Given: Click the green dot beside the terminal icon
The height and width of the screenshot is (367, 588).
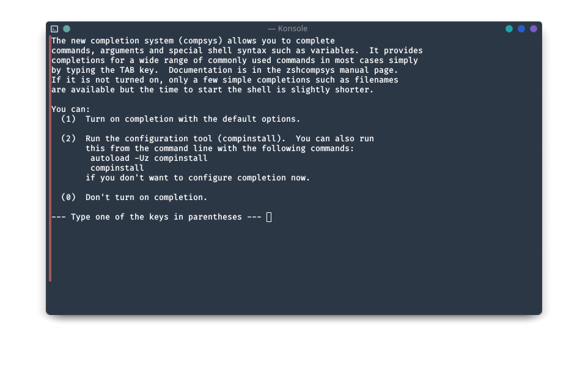Looking at the screenshot, I should click(x=67, y=29).
